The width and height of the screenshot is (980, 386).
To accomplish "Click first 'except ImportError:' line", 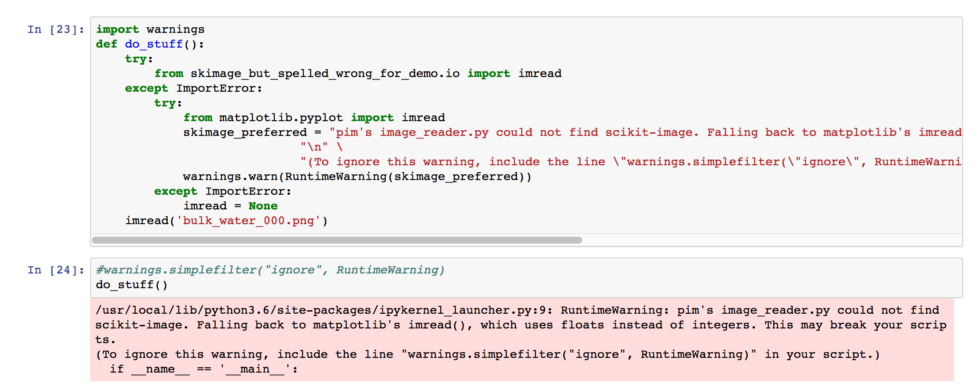I will click(x=194, y=88).
